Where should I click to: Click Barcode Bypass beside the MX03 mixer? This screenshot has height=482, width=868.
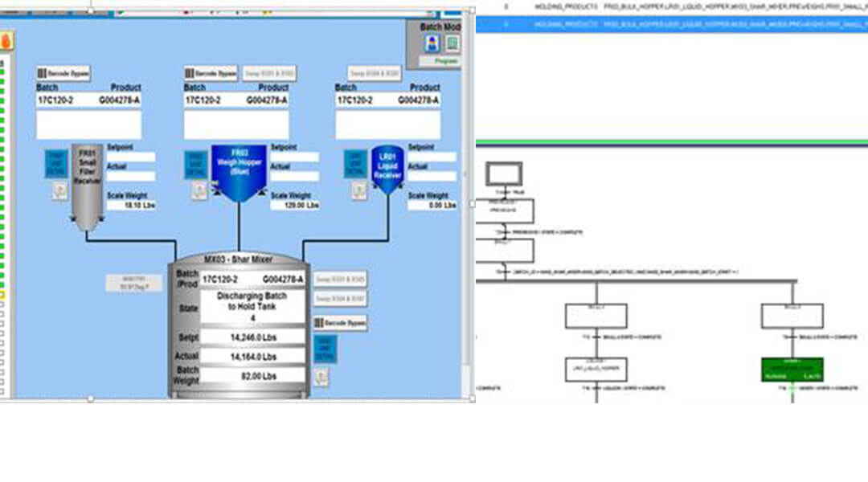point(340,323)
